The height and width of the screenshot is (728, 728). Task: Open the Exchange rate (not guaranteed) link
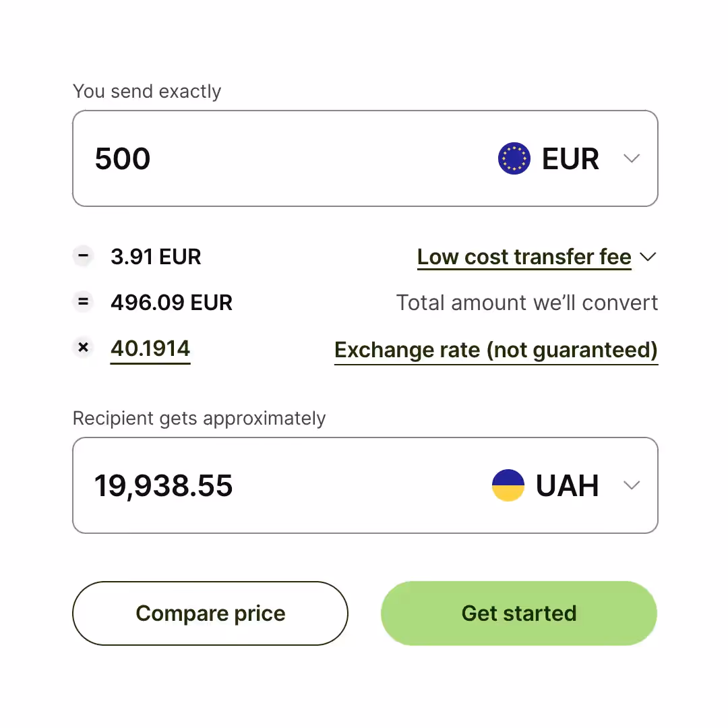coord(496,350)
